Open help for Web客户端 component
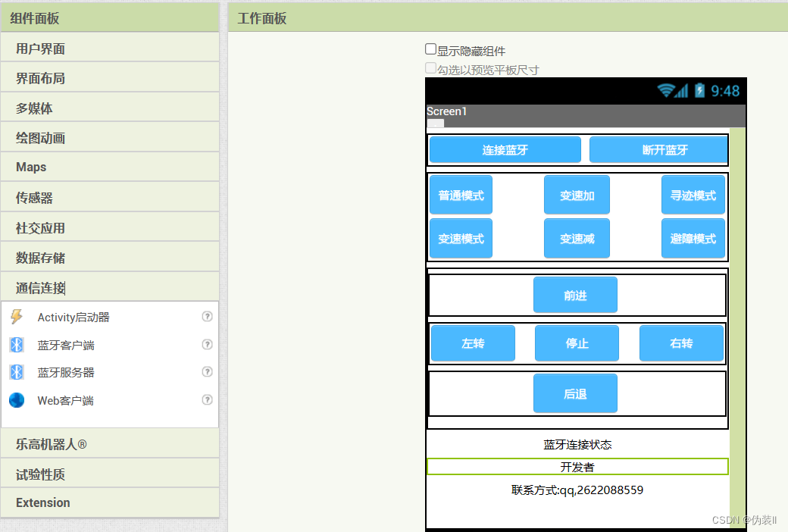 coord(207,400)
